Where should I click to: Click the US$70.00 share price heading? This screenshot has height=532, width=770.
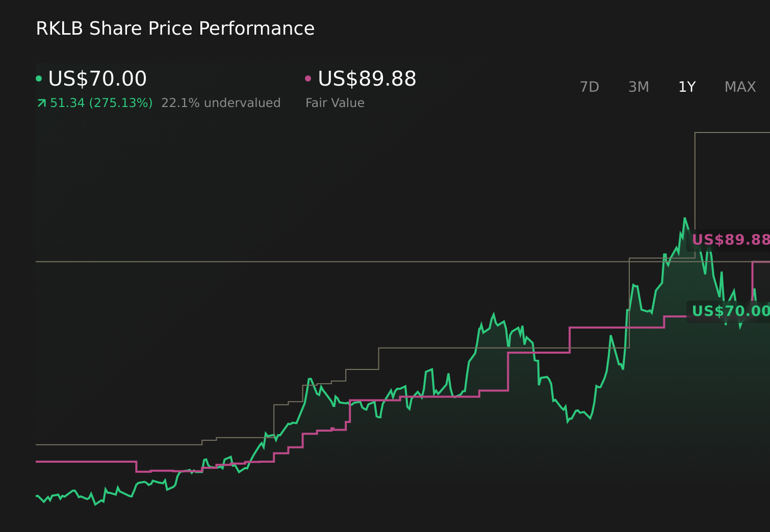click(97, 79)
